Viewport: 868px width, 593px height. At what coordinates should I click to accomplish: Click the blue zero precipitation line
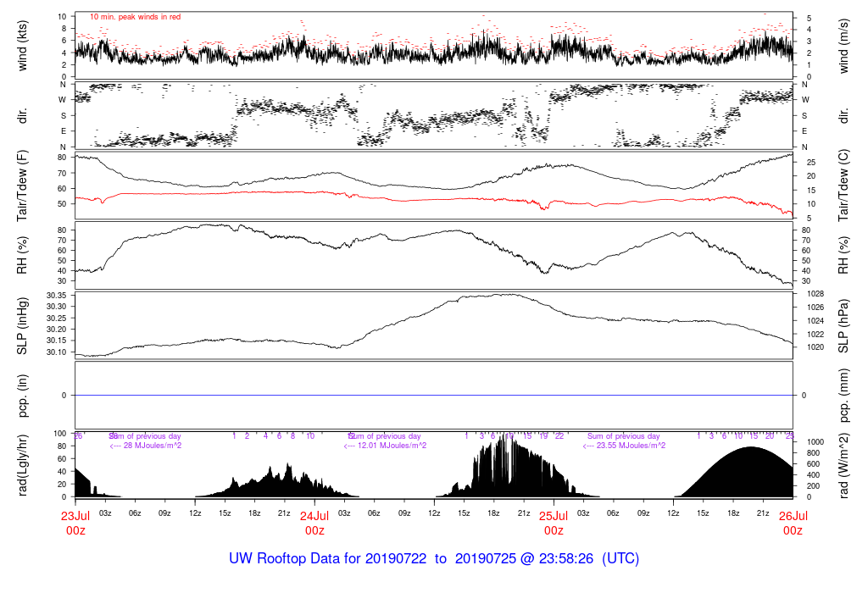[x=434, y=395]
